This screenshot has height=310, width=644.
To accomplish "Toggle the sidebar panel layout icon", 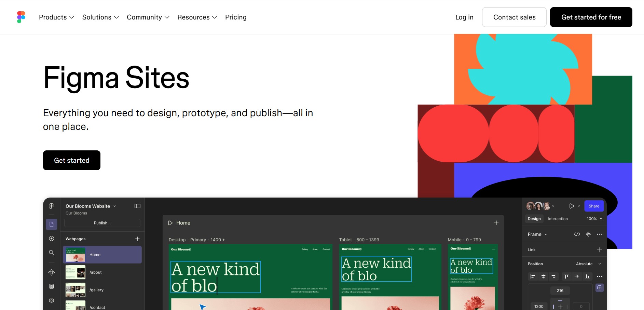I will [137, 206].
